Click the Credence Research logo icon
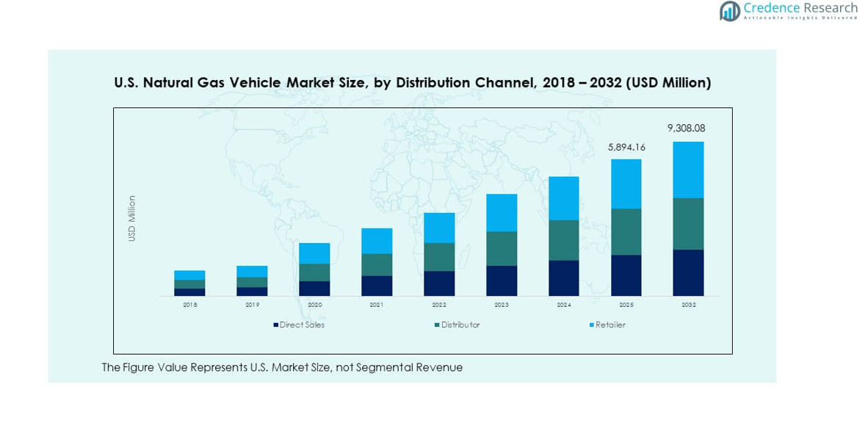Image resolution: width=868 pixels, height=431 pixels. pos(729,11)
